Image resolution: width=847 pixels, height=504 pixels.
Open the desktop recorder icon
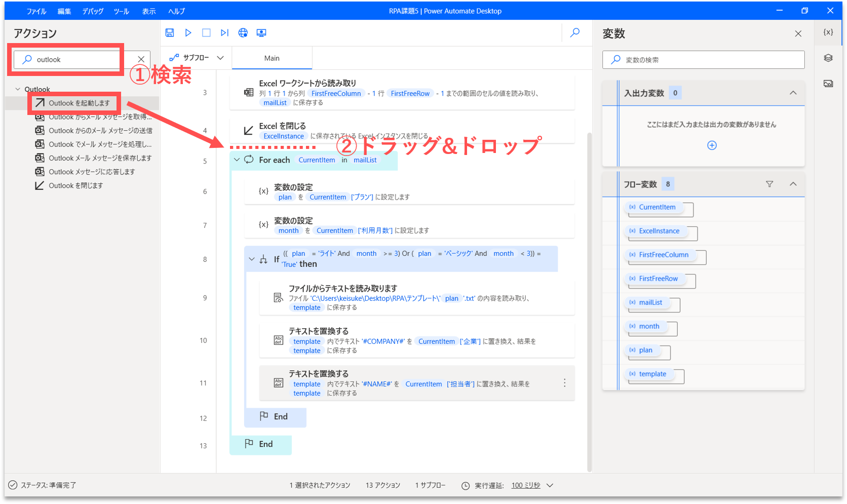coord(261,33)
